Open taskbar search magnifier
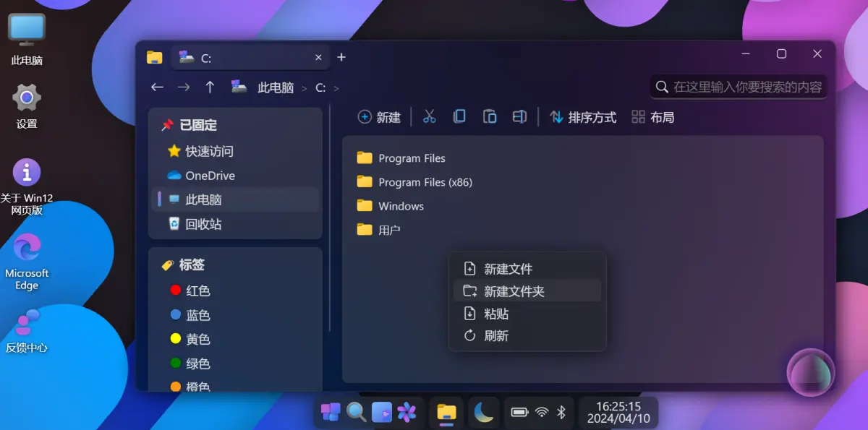The image size is (868, 430). pyautogui.click(x=356, y=412)
